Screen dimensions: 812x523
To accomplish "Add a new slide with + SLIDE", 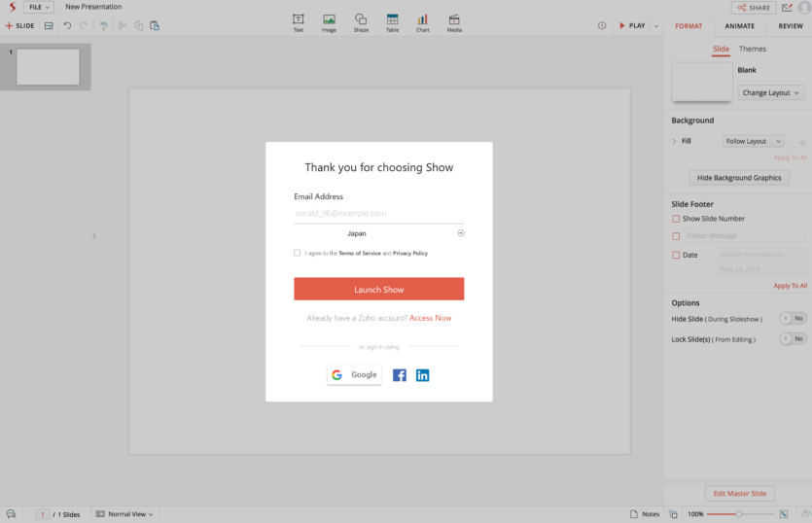I will [x=19, y=25].
